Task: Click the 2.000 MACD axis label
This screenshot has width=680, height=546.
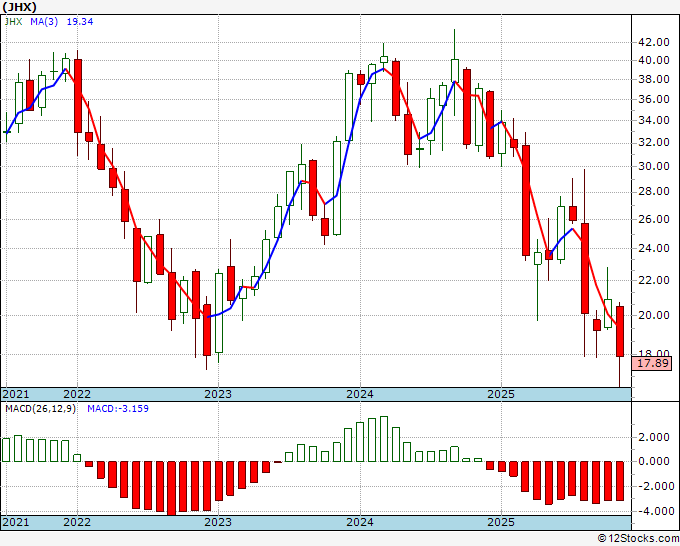Action: [654, 437]
